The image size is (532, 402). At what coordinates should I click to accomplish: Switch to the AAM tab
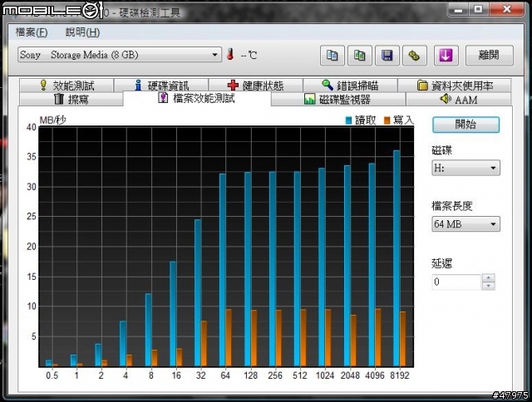click(459, 99)
